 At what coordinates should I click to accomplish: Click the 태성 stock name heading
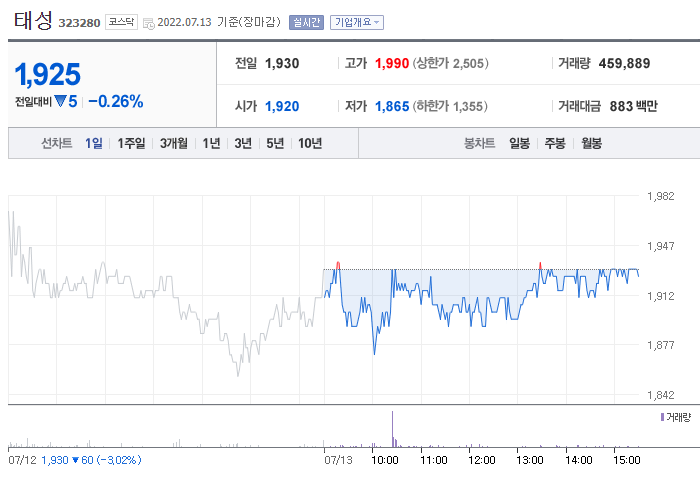(33, 21)
